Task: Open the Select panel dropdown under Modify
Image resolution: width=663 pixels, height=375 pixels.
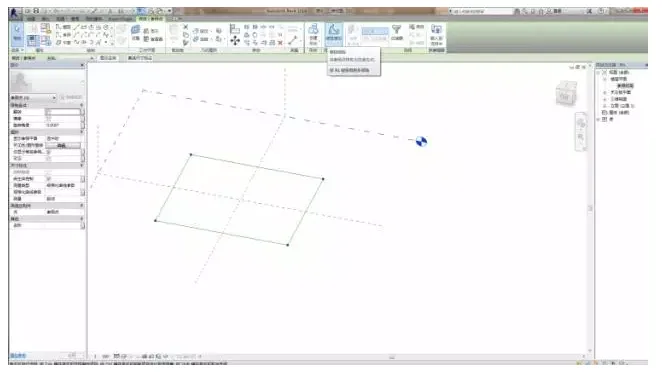Action: 17,50
